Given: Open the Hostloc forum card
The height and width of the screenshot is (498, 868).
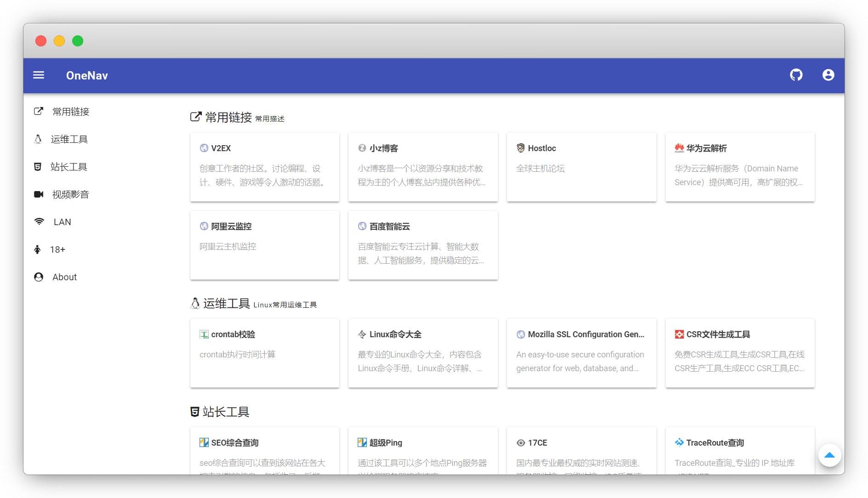Looking at the screenshot, I should coord(581,167).
